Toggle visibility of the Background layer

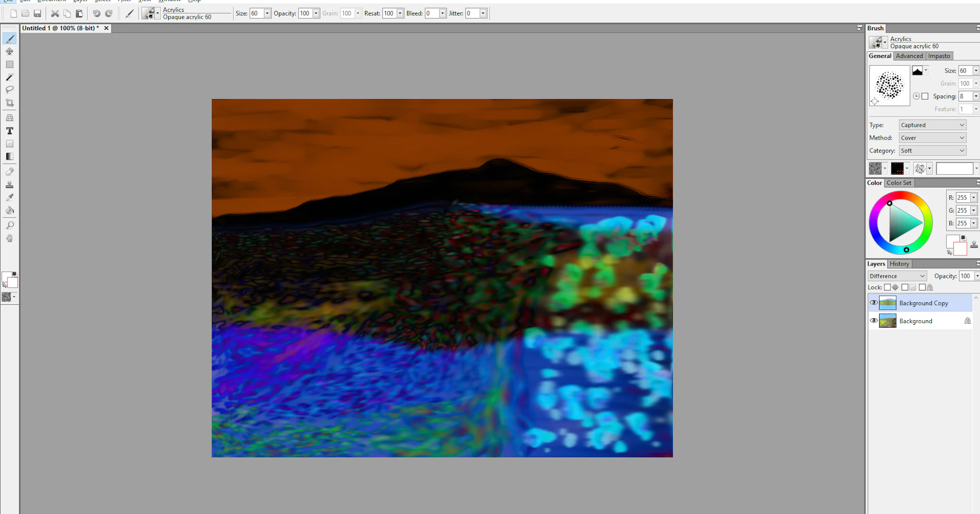(x=873, y=321)
